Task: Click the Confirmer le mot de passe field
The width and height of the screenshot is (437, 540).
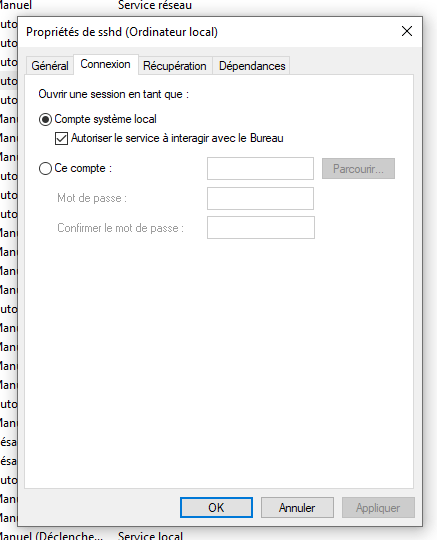Action: (x=261, y=228)
